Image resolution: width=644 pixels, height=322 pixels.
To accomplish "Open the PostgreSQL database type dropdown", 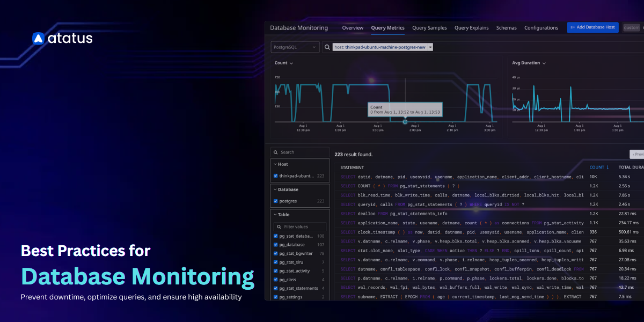I will 295,47.
